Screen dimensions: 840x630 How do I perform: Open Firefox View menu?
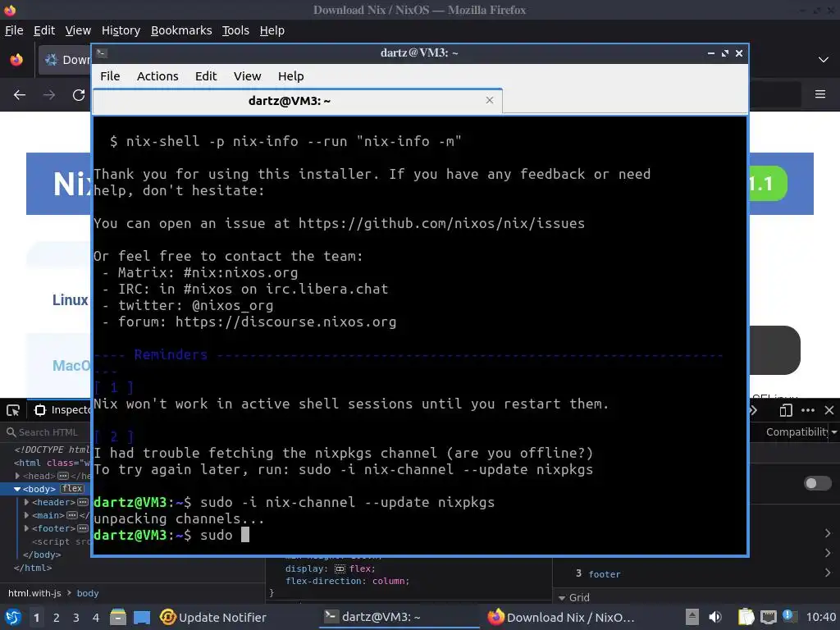(78, 30)
